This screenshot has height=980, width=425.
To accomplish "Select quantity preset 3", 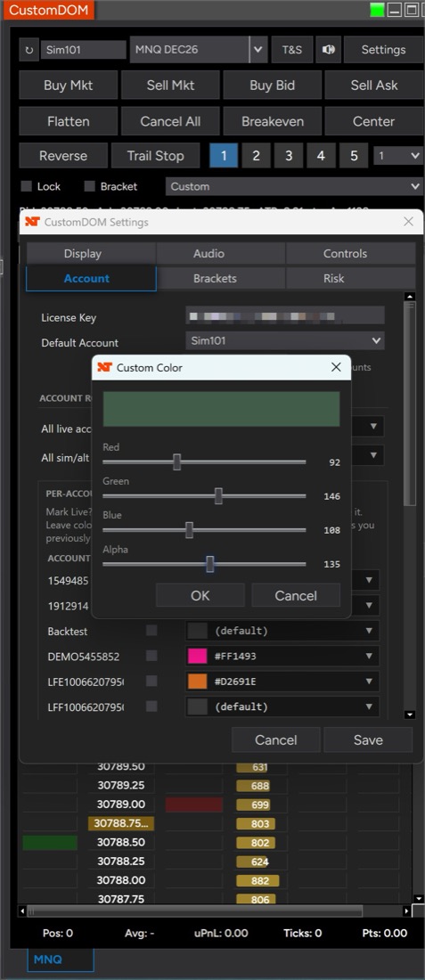I will [x=289, y=156].
